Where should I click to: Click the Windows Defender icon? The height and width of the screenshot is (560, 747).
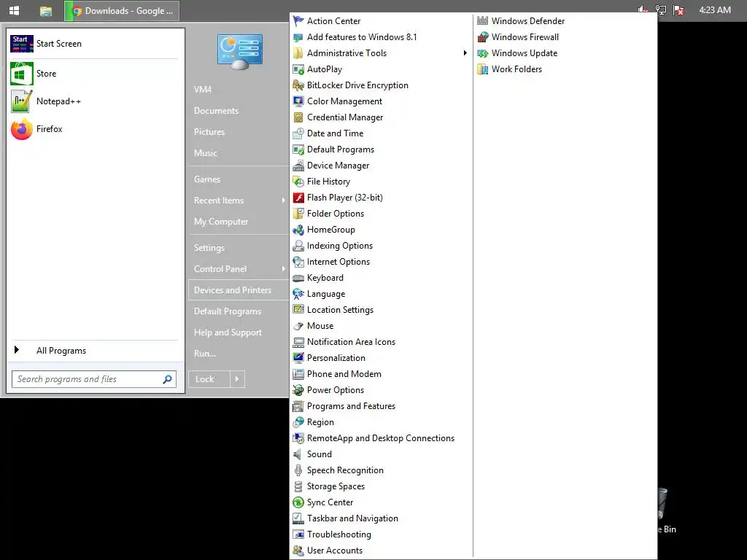click(x=483, y=21)
